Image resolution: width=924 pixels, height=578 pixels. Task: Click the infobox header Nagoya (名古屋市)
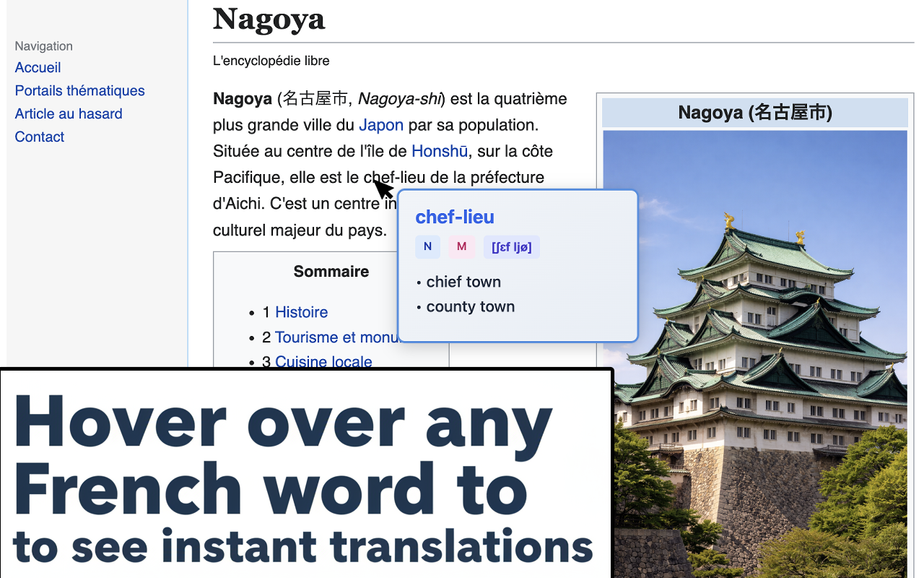[754, 113]
